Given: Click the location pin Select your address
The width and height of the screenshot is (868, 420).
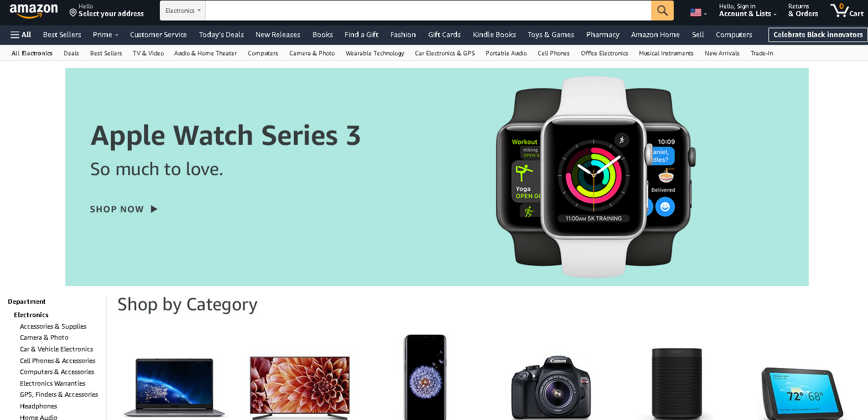Looking at the screenshot, I should 107,11.
